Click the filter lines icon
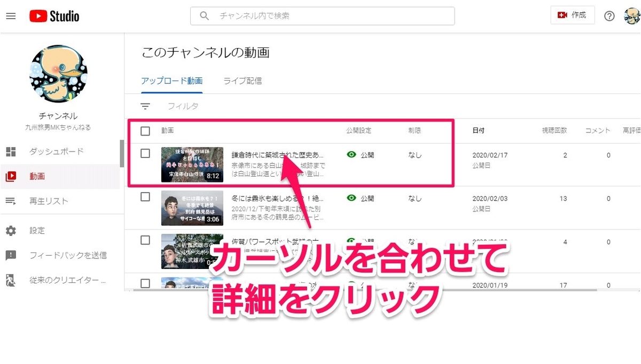This screenshot has height=364, width=641. [145, 106]
